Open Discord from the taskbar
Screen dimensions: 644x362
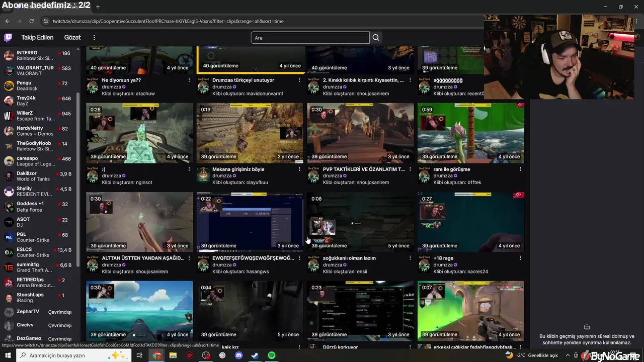238,355
